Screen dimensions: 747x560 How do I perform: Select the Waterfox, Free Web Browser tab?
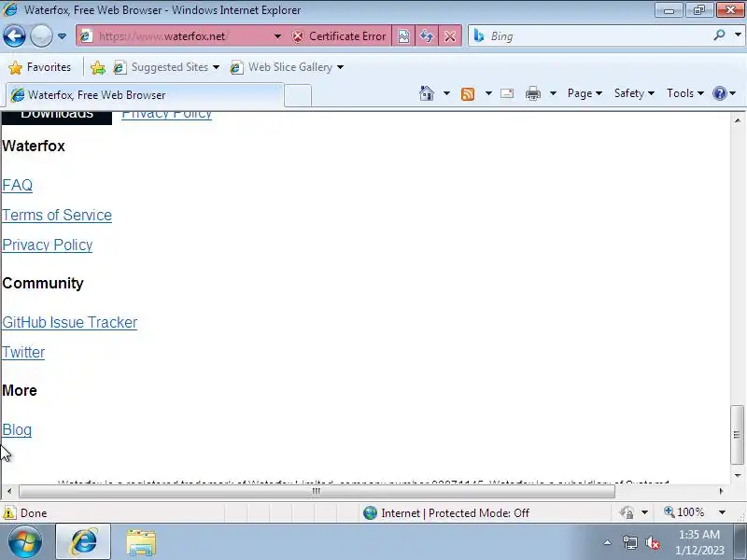pyautogui.click(x=143, y=95)
